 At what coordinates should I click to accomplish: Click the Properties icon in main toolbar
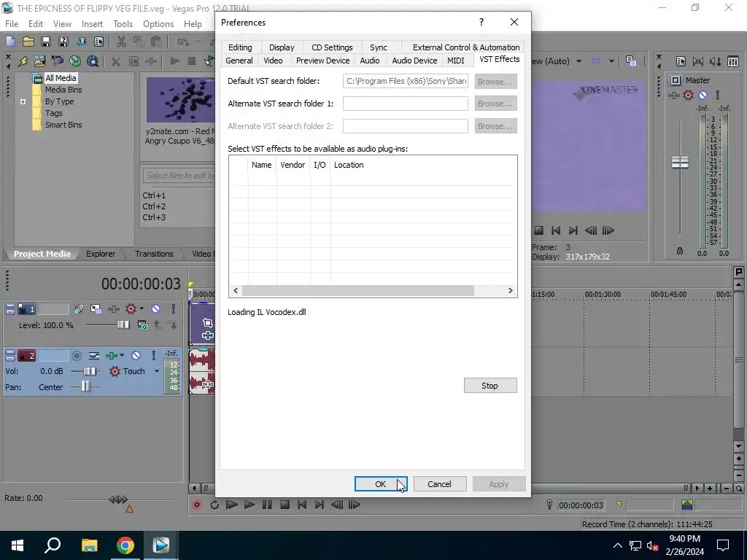pyautogui.click(x=98, y=42)
